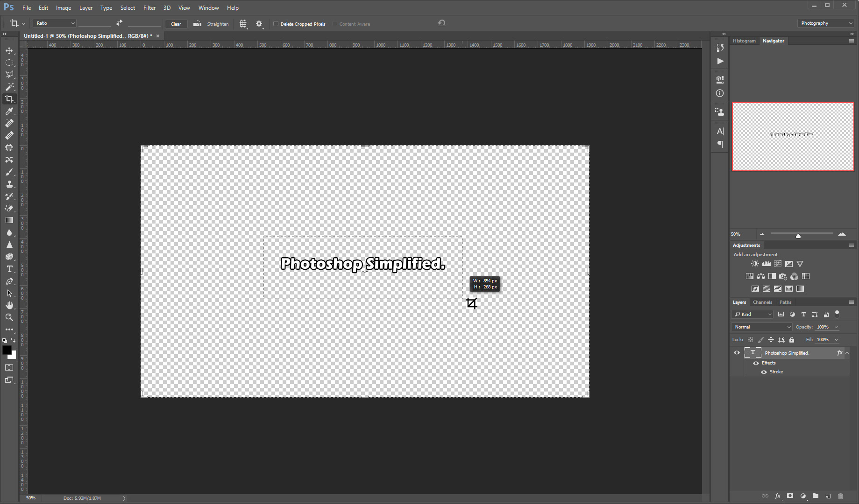Image resolution: width=859 pixels, height=504 pixels.
Task: Select the Elliptical Marquee tool
Action: pyautogui.click(x=9, y=63)
